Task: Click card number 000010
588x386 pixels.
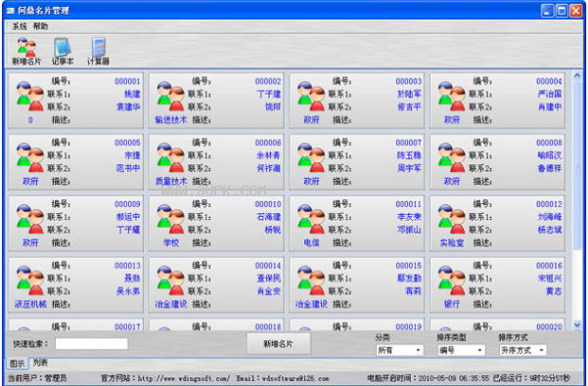Action: (268, 204)
